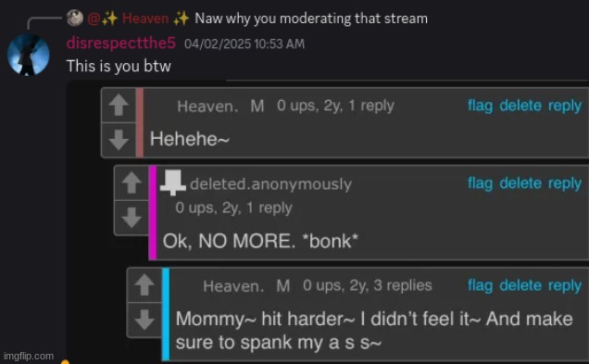This screenshot has height=364, width=589.
Task: Downvote the deleted.anonymously comment
Action: pos(132,218)
